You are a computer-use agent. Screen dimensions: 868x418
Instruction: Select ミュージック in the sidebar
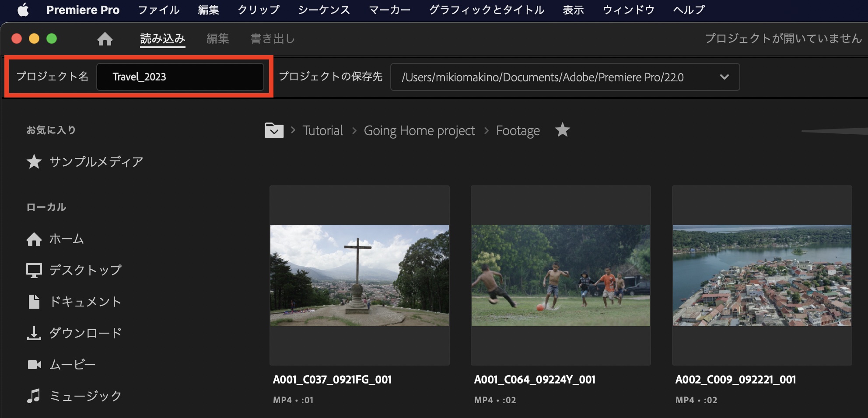[x=85, y=396]
